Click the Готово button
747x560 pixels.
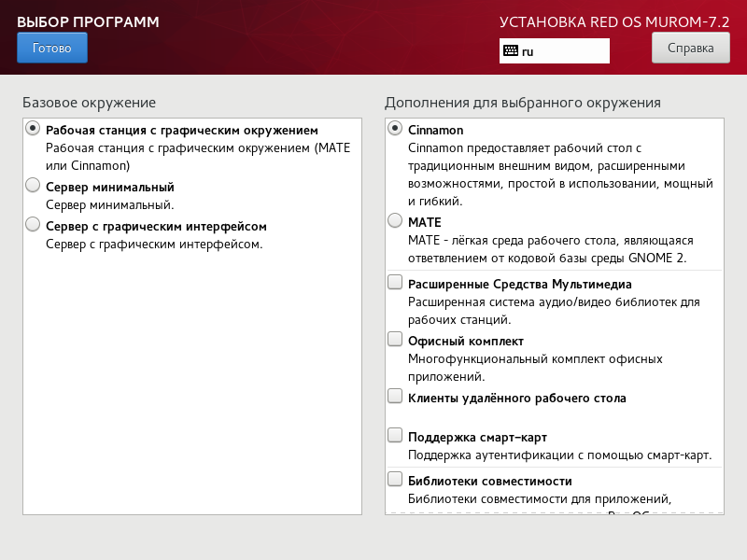tap(51, 47)
